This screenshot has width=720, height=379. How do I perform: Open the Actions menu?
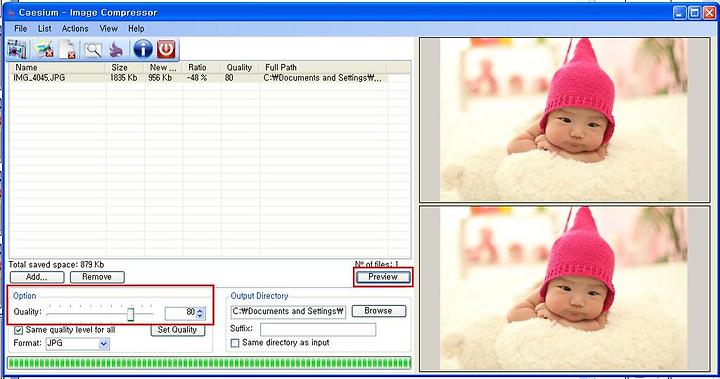(x=75, y=28)
